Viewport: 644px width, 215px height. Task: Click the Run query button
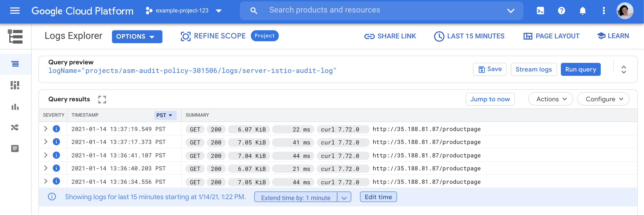click(580, 69)
